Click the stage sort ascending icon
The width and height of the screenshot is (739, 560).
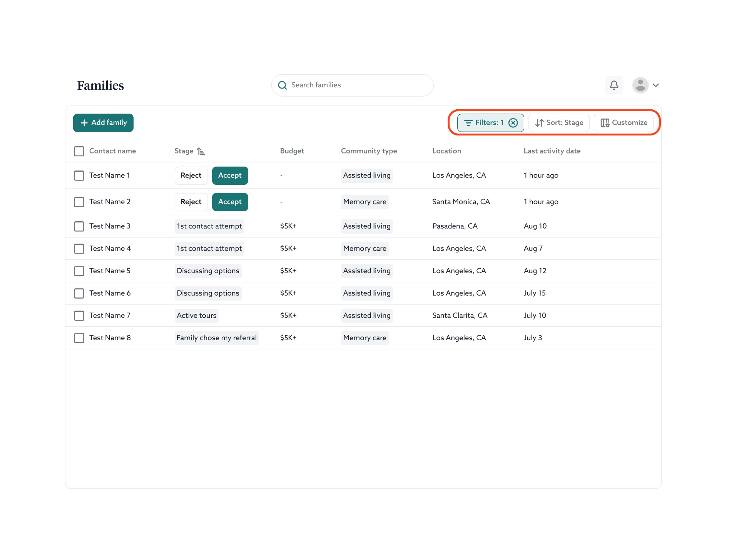coord(201,151)
